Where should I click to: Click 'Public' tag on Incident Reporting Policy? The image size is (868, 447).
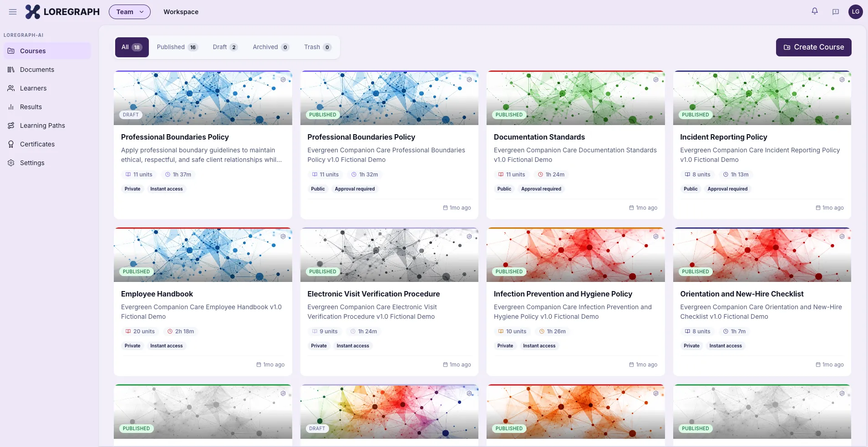coord(690,189)
